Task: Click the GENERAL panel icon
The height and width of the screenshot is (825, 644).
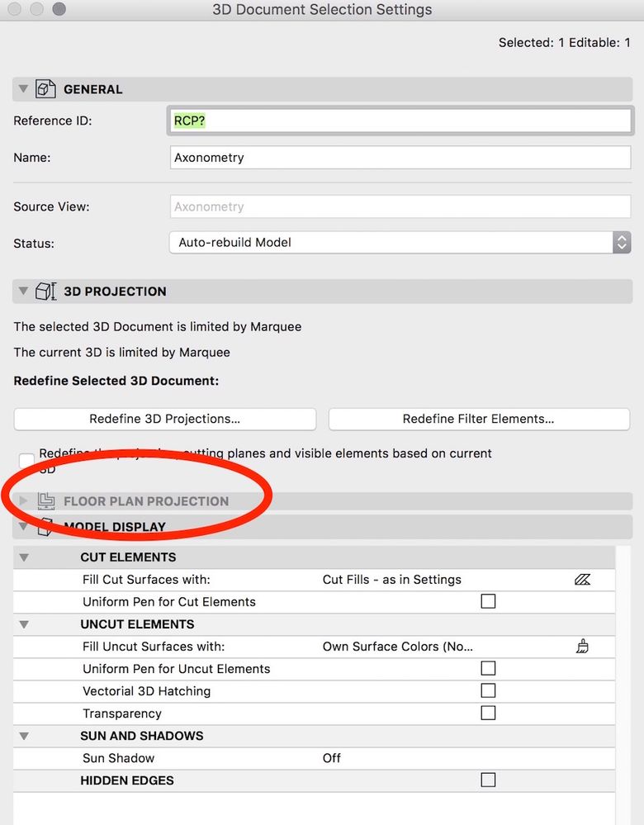Action: pos(45,89)
